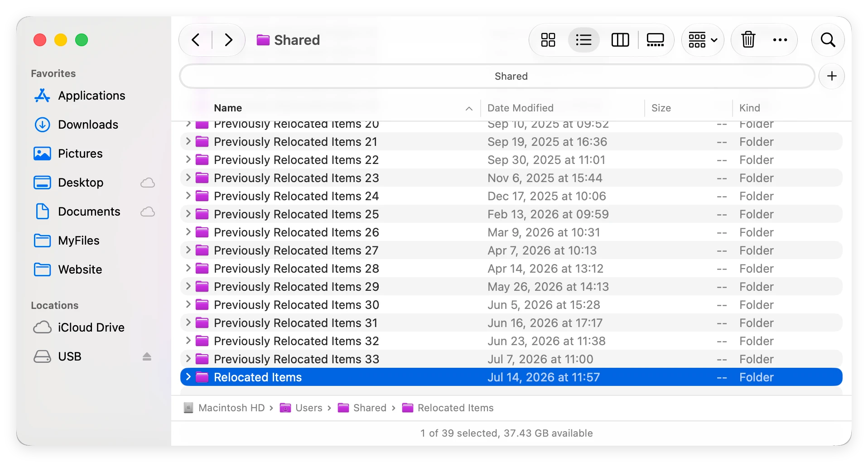Open Desktop in sidebar

tap(69, 183)
